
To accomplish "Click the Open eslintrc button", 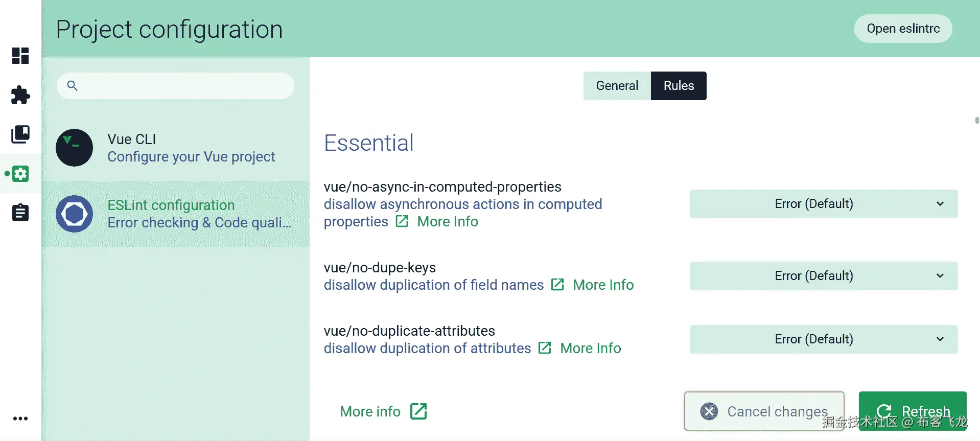I will (x=903, y=29).
